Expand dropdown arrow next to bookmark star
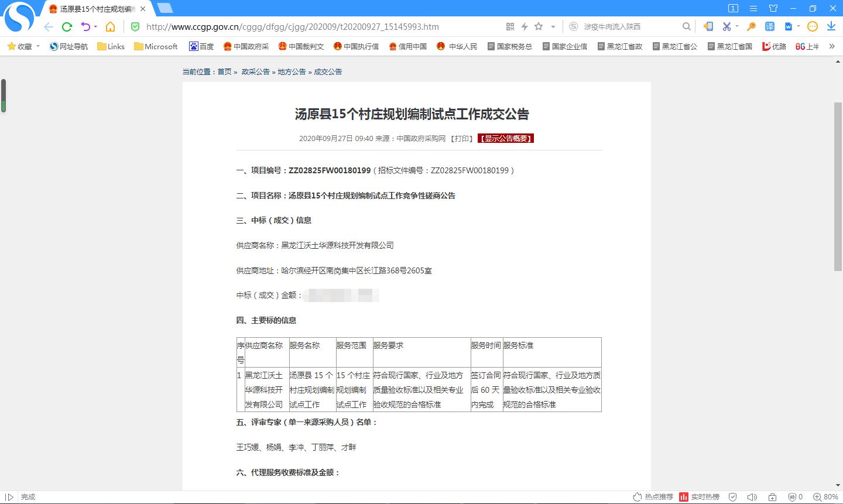Viewport: 843px width, 504px height. pyautogui.click(x=553, y=27)
